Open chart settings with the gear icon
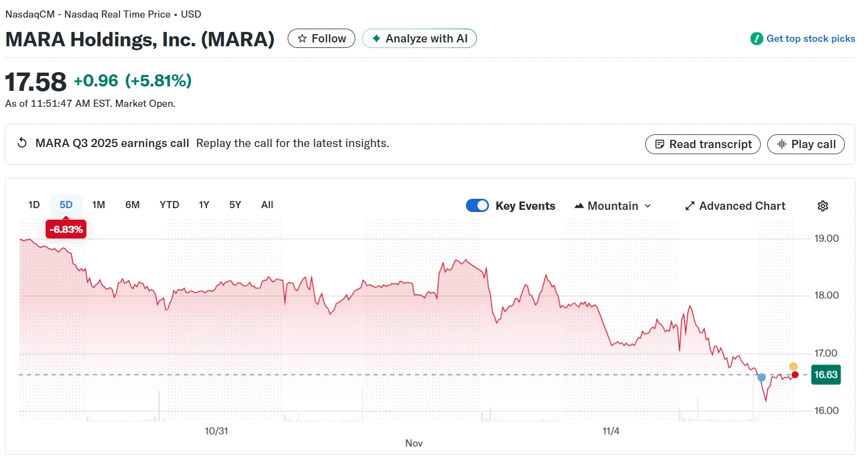Viewport: 868px width, 462px height. [x=822, y=205]
